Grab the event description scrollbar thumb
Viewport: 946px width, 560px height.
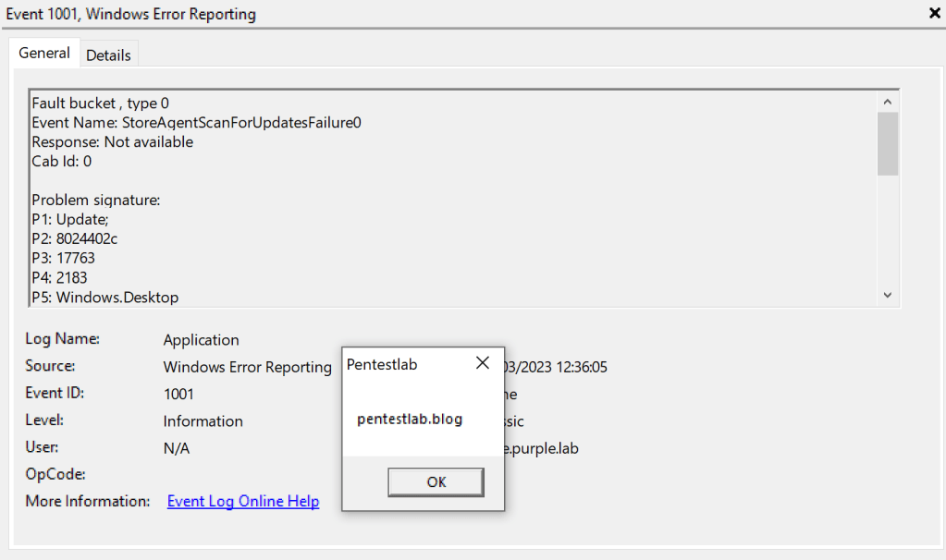pyautogui.click(x=888, y=143)
